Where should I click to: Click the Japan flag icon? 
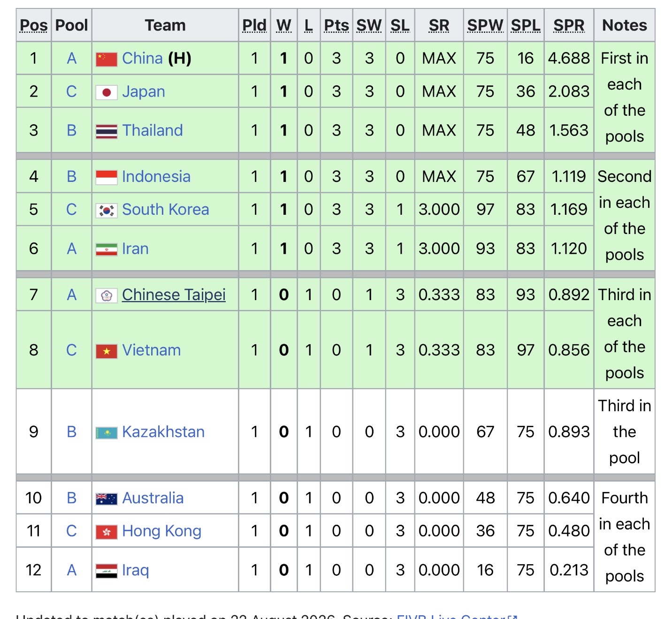(107, 92)
